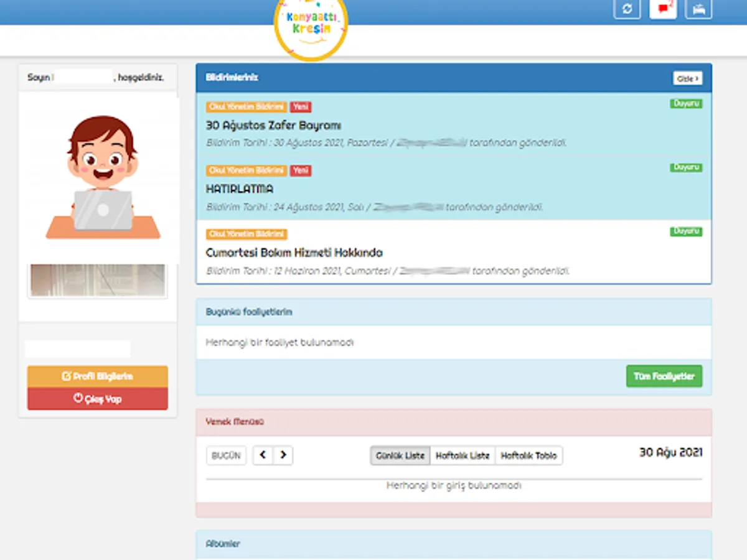The height and width of the screenshot is (560, 747).
Task: Open Profil Bilgilerim
Action: pyautogui.click(x=98, y=376)
